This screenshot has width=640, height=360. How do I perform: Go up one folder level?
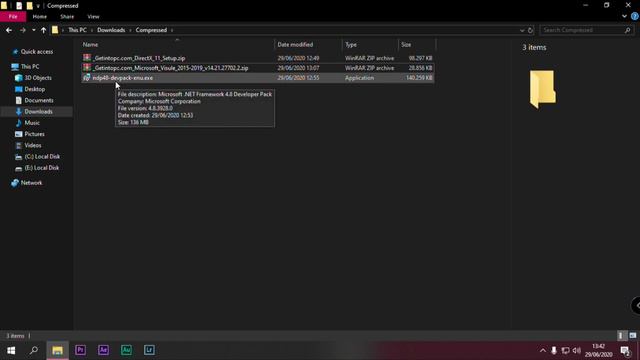[43, 30]
